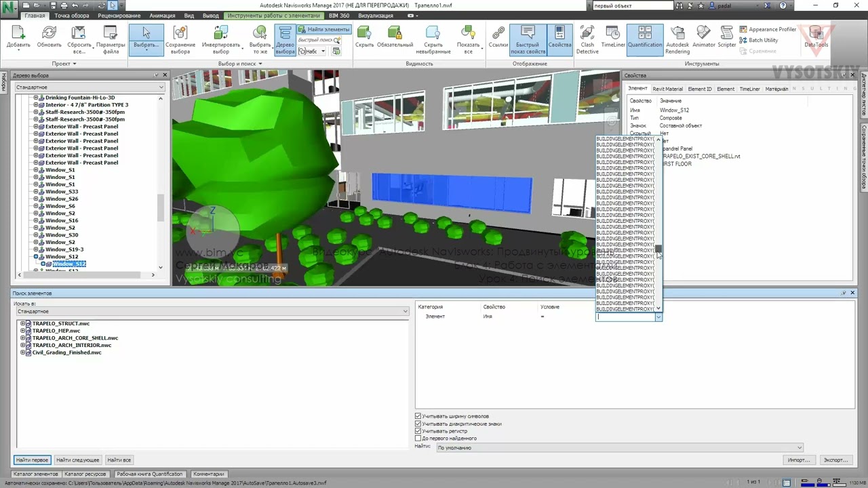Select Window_S33 in selection tree
This screenshot has width=868, height=488.
(x=61, y=192)
